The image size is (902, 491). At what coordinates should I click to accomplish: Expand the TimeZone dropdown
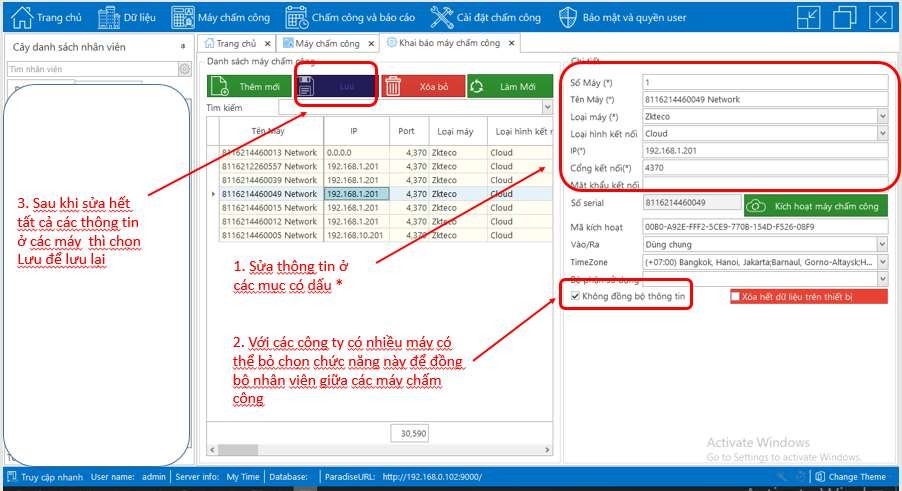point(882,261)
